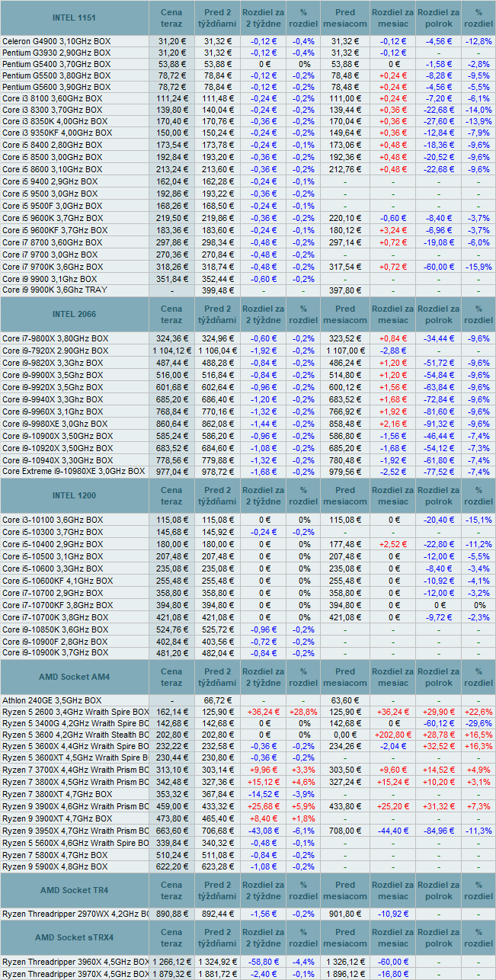Select Ryzen 9 3950X 4,7GHz Wraith Prism row

coord(75,830)
